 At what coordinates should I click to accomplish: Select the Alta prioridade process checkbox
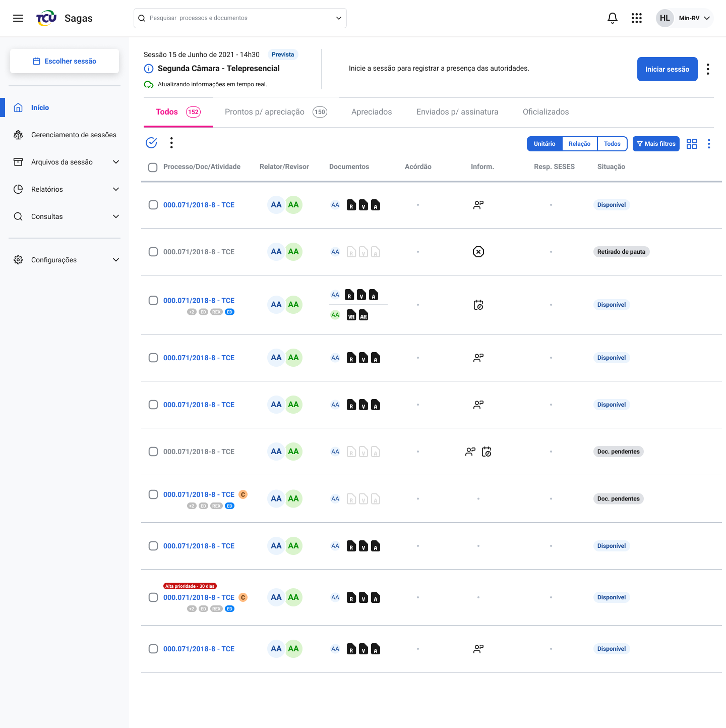click(153, 597)
